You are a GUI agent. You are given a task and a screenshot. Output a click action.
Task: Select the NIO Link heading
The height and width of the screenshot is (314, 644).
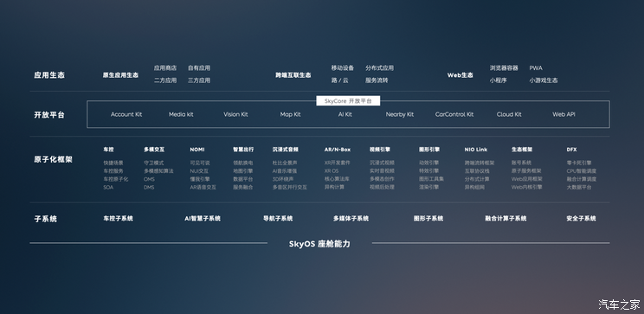click(475, 150)
